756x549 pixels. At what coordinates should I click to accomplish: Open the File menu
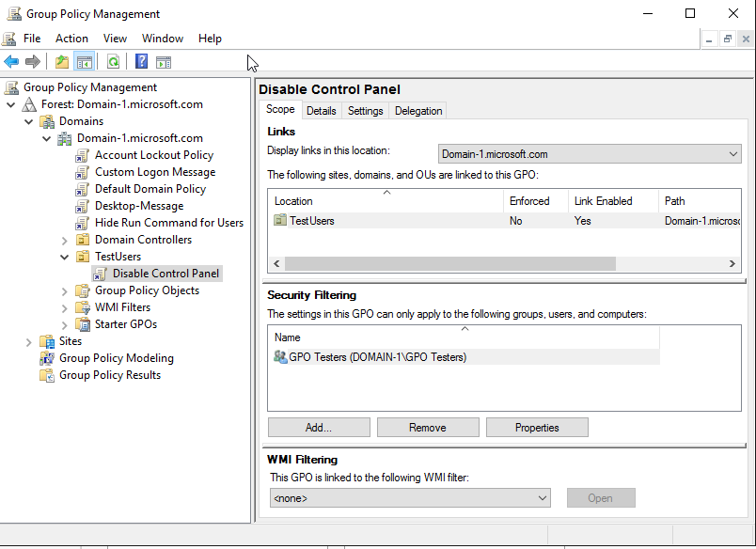(x=32, y=39)
